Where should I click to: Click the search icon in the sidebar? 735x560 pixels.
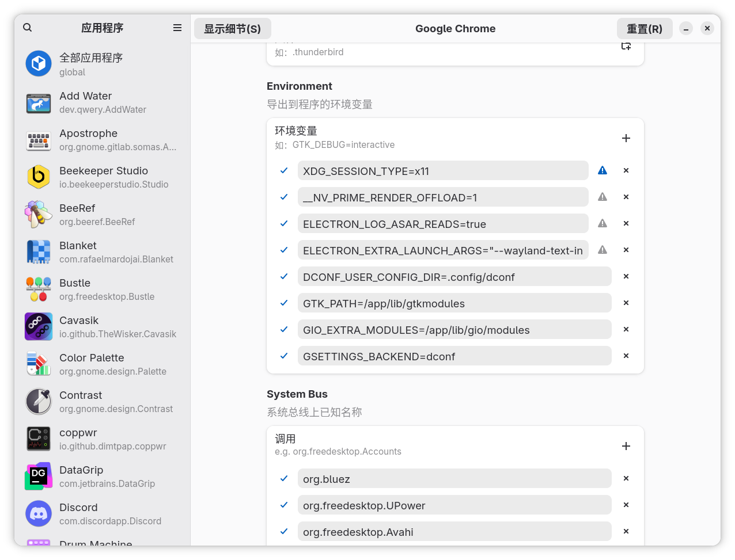click(28, 28)
